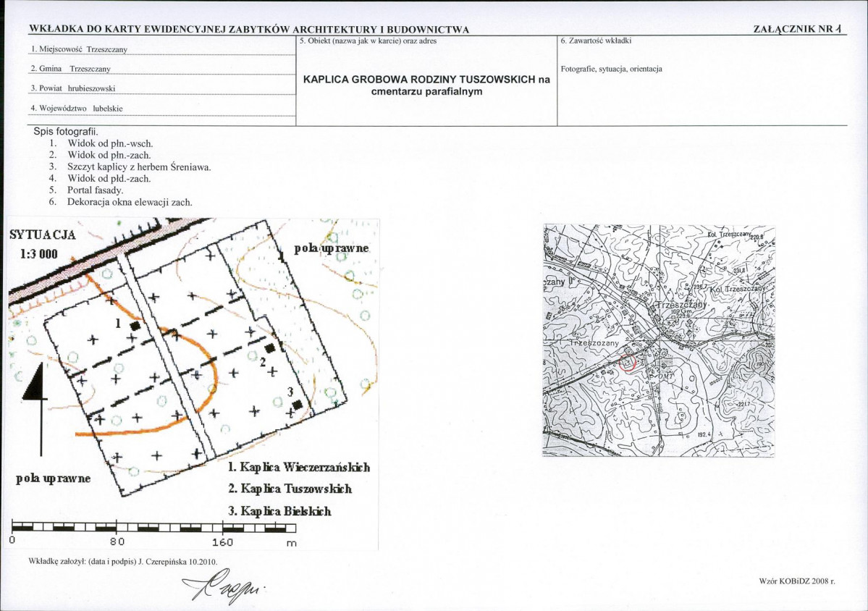
Task: Click the handwritten signature
Action: [224, 587]
